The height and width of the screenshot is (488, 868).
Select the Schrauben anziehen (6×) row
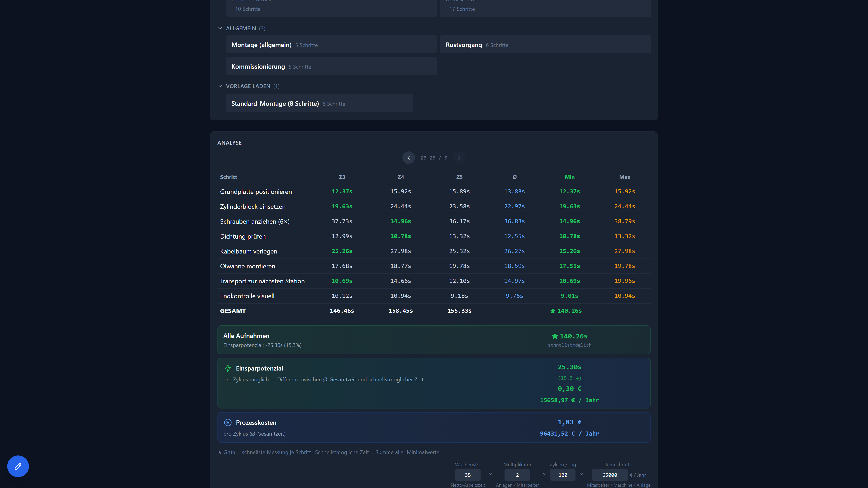click(x=255, y=221)
